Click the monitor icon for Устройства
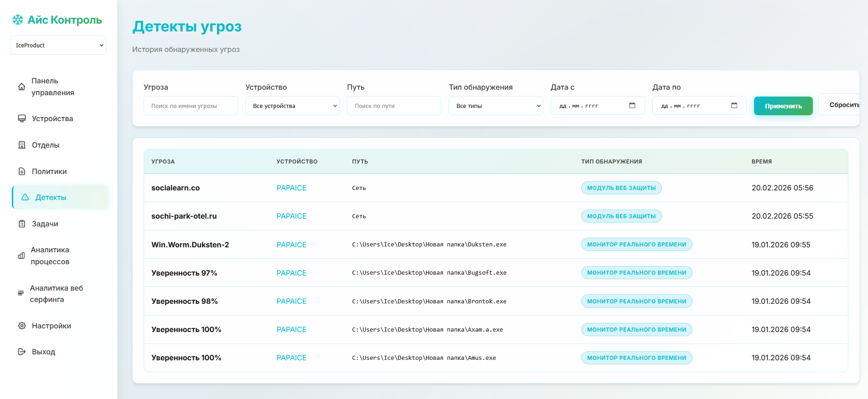Image resolution: width=868 pixels, height=399 pixels. (22, 118)
